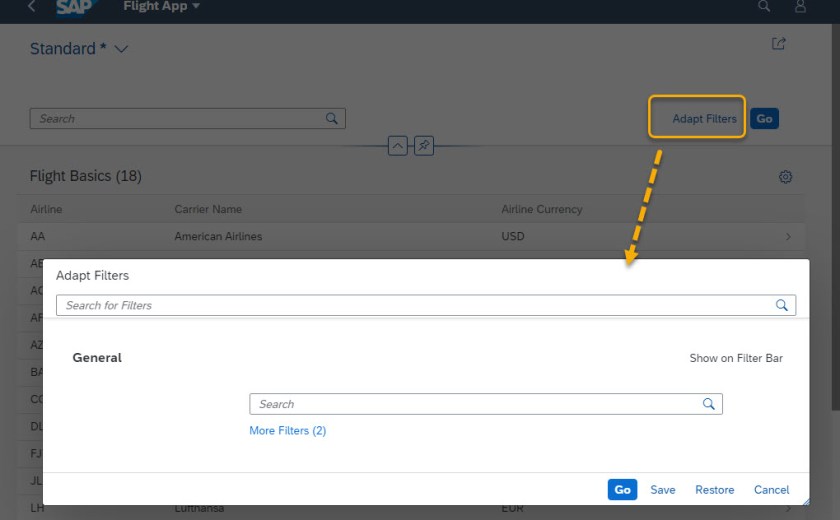Open table settings gear icon
Image resolution: width=840 pixels, height=520 pixels.
pos(785,177)
